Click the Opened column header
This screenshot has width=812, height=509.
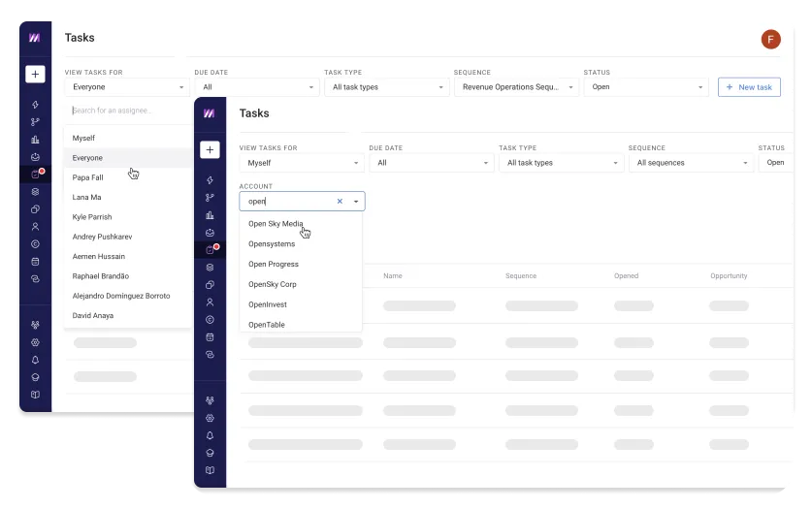coord(626,275)
